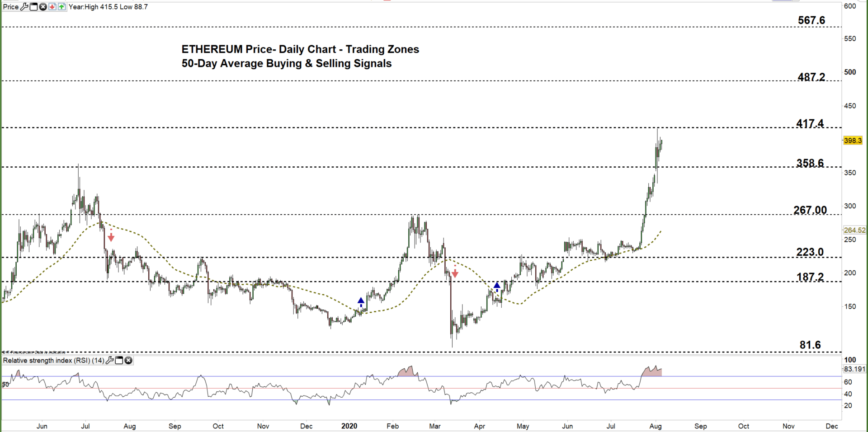
Task: Click the subtitle '50-Day Average Buying & Selling Signals'
Action: [x=287, y=63]
